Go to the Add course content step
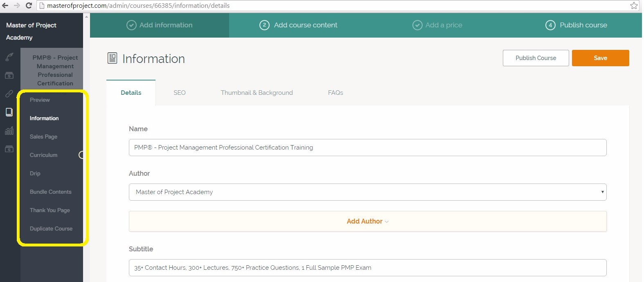This screenshot has height=282, width=644. pos(298,25)
